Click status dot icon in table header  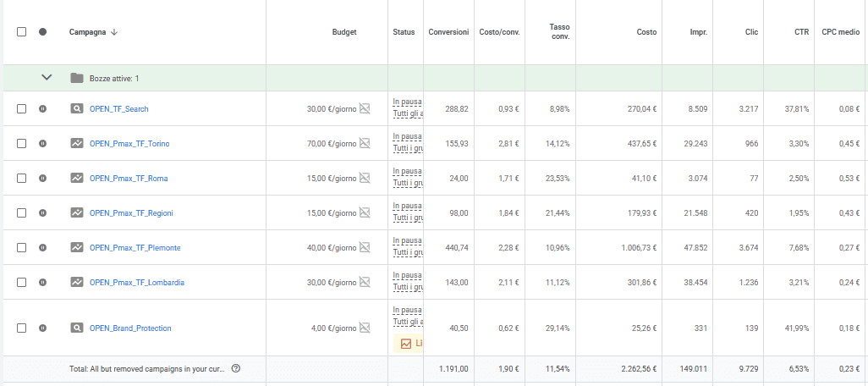tap(42, 31)
